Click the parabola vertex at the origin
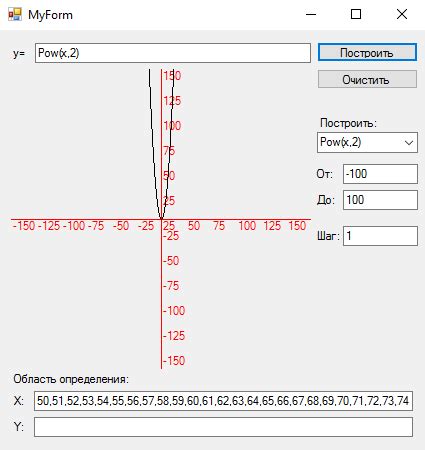425x450 pixels. click(161, 219)
